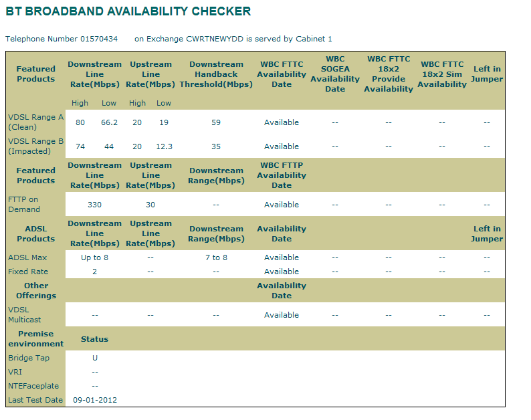Click the Status column header
This screenshot has height=420, width=531.
point(94,339)
